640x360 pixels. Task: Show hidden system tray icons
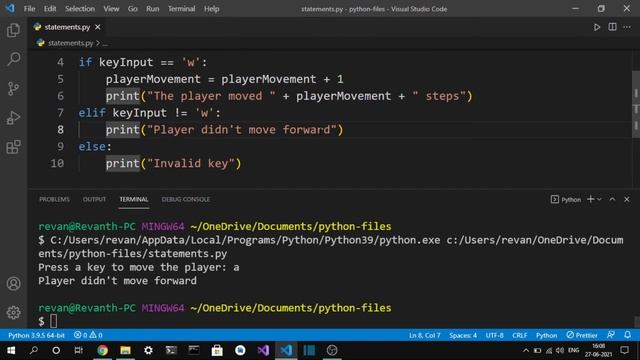click(x=526, y=350)
